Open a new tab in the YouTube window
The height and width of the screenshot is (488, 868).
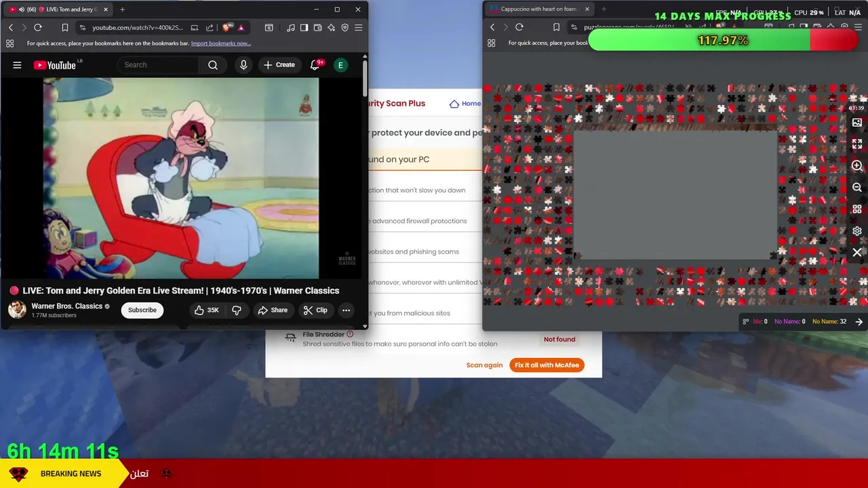click(x=123, y=9)
